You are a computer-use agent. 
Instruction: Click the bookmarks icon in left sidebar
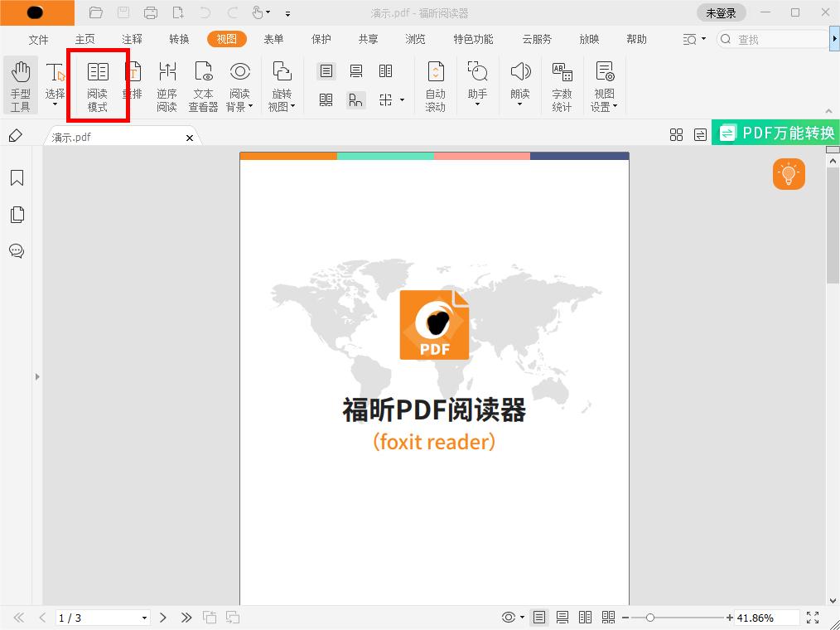pos(17,177)
